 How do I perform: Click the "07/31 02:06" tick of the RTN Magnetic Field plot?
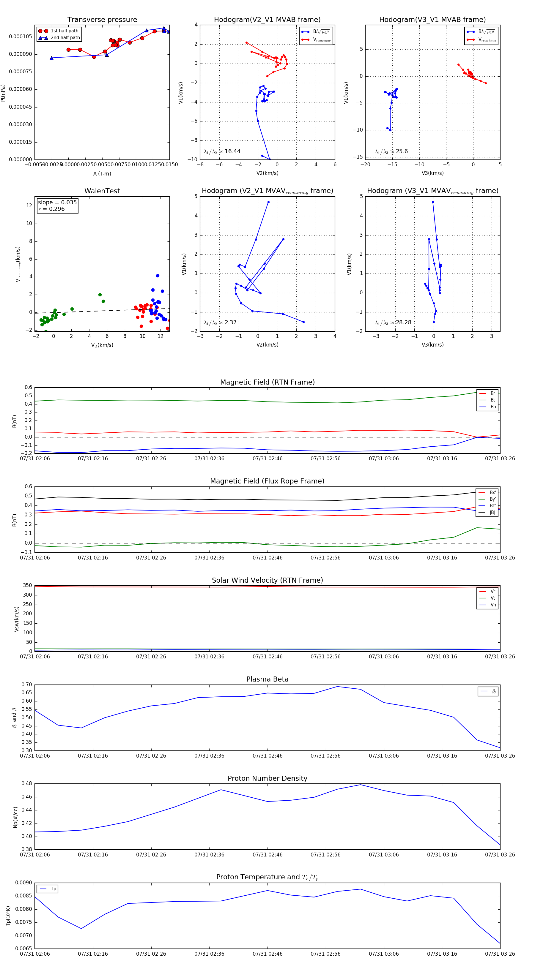coord(35,459)
